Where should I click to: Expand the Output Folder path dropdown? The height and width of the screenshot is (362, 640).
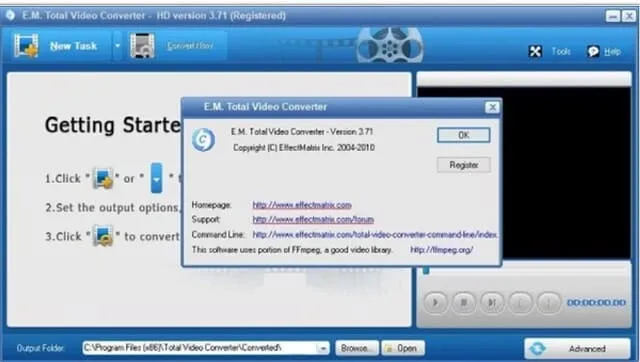[323, 349]
